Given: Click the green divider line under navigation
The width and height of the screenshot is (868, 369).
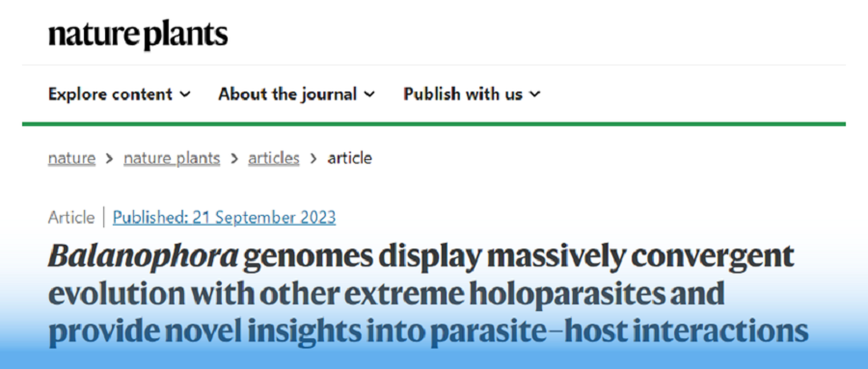Looking at the screenshot, I should [x=434, y=124].
